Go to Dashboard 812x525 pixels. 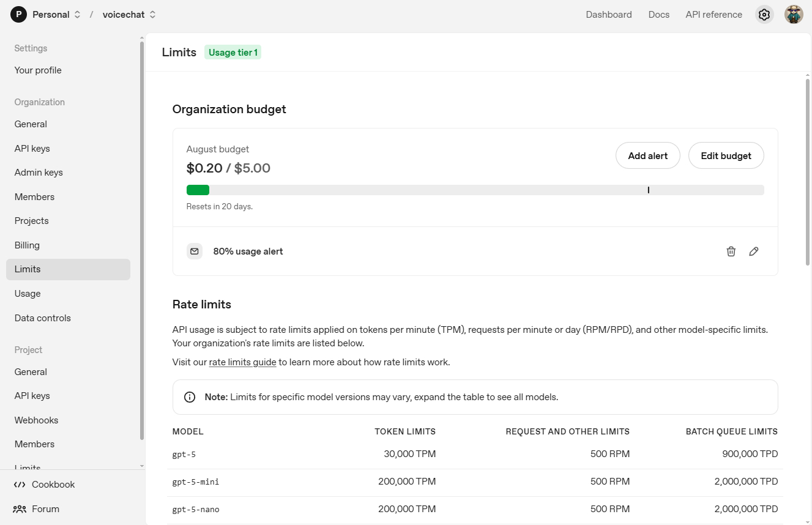[x=609, y=15]
